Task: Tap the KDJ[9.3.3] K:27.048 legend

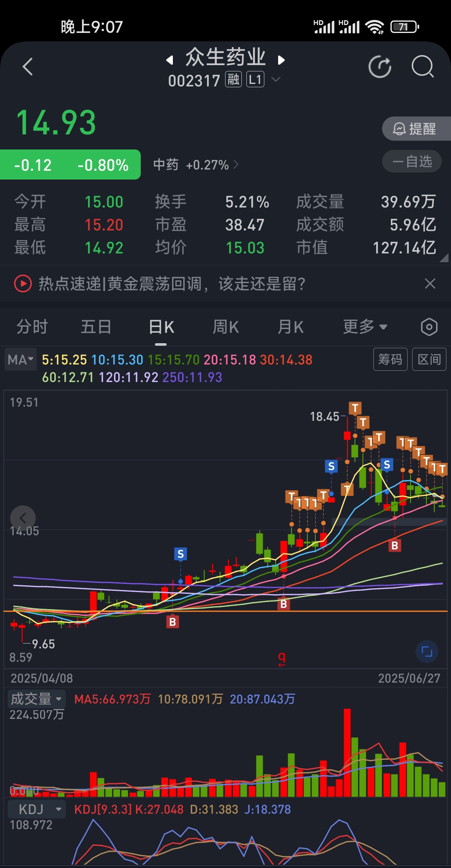Action: click(129, 810)
